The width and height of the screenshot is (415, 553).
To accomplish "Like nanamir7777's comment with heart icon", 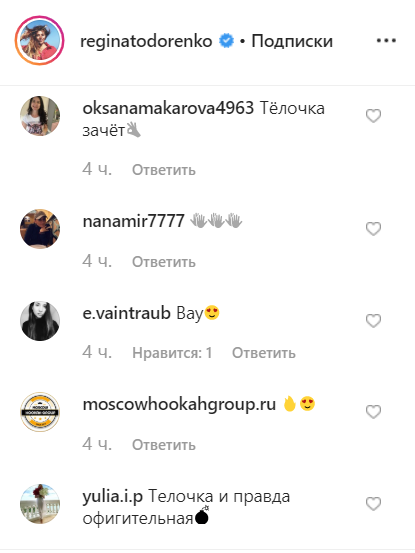I will [x=373, y=229].
